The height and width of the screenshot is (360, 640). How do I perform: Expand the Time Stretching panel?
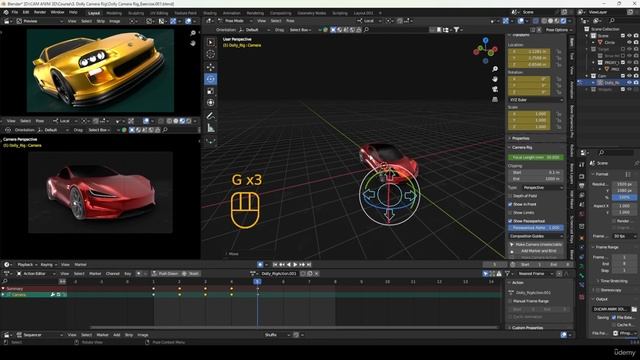click(x=613, y=281)
